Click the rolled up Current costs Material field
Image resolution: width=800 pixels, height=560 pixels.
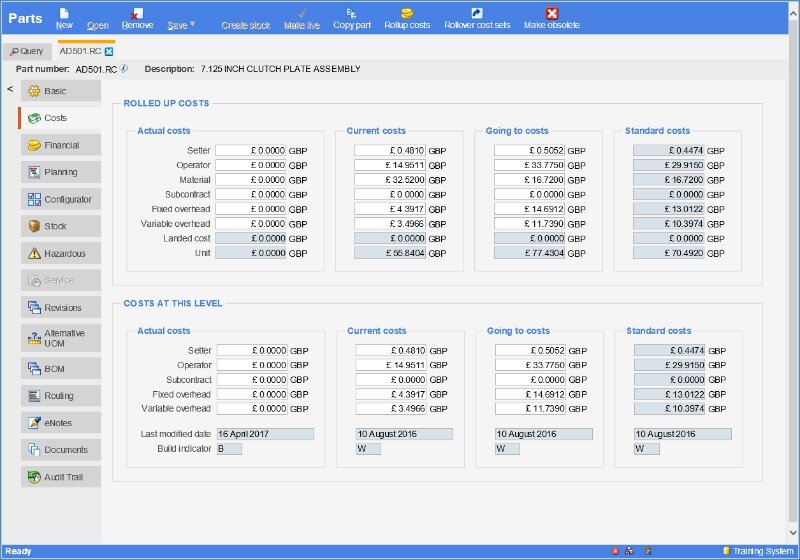tap(389, 180)
